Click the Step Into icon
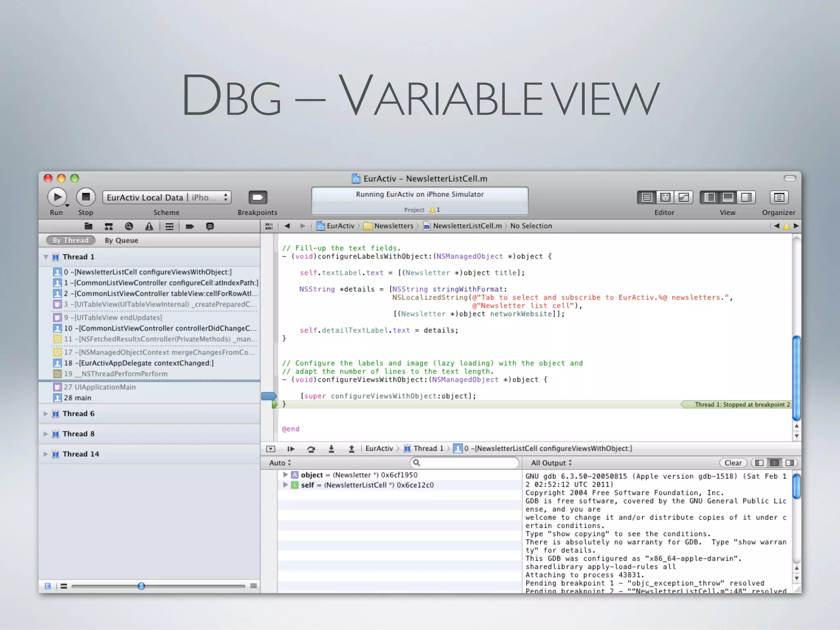Screen dimensions: 840x630 point(331,449)
